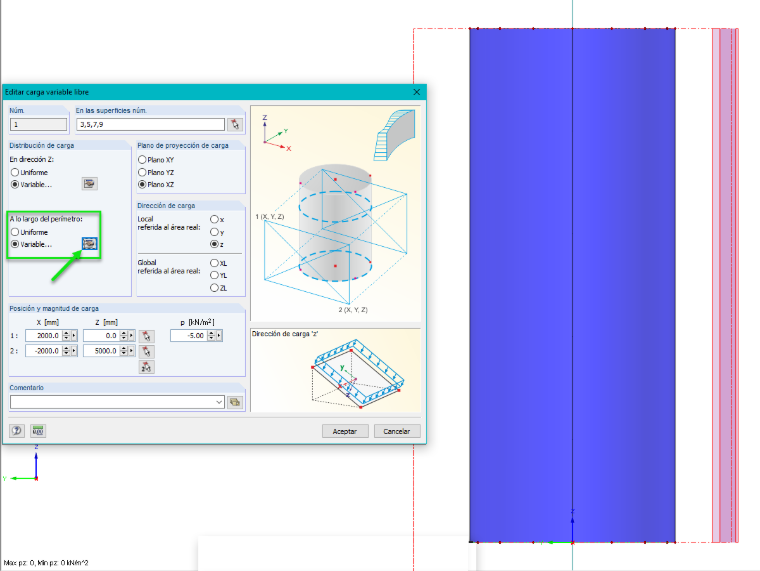The image size is (760, 571).
Task: Open side arrow menu for Z value 5000.0
Action: (x=131, y=351)
